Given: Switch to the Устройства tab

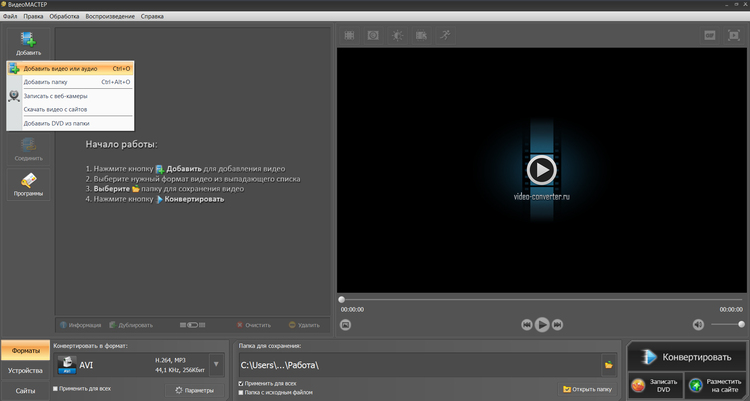Looking at the screenshot, I should 25,370.
